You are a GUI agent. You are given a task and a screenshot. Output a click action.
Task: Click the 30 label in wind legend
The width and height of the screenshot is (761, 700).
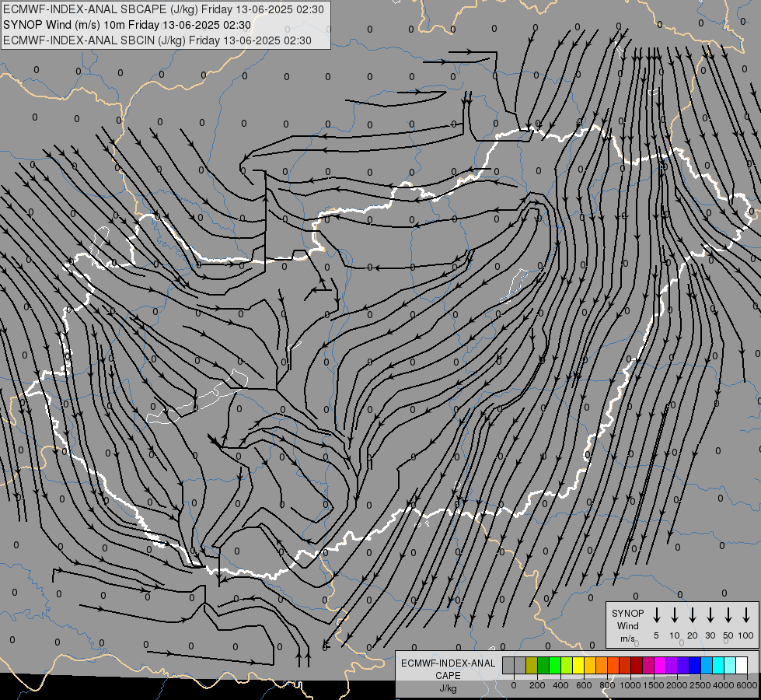point(710,635)
